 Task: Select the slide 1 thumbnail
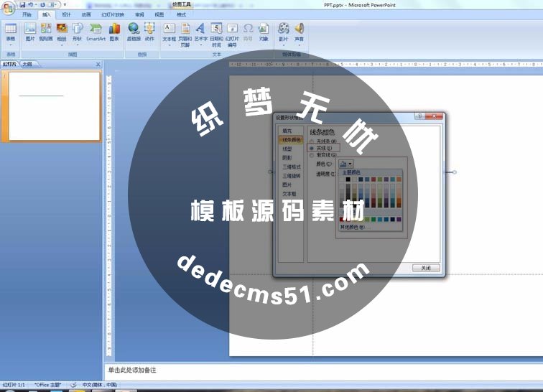(54, 106)
